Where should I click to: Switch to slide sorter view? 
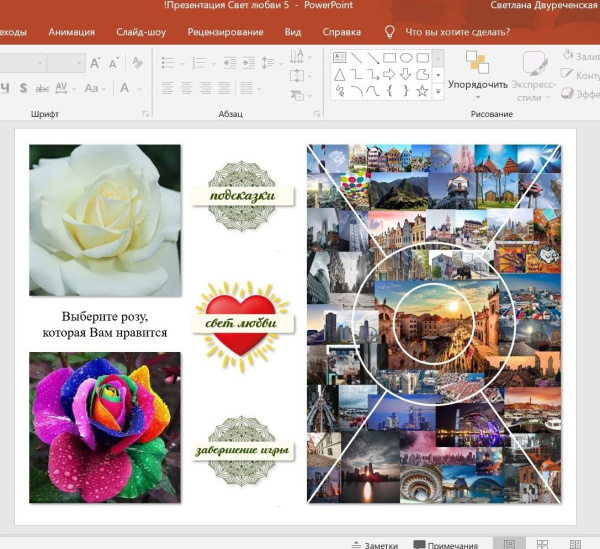coord(542,544)
